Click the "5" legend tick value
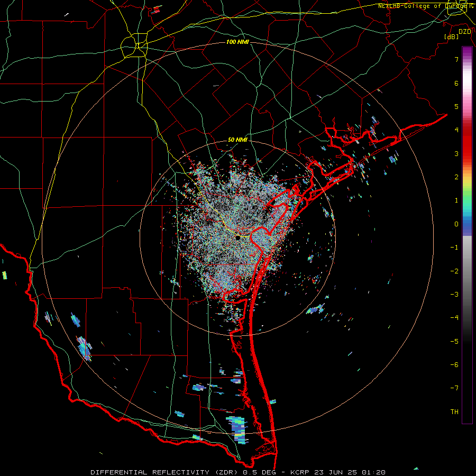The image size is (476, 476). pos(456,106)
